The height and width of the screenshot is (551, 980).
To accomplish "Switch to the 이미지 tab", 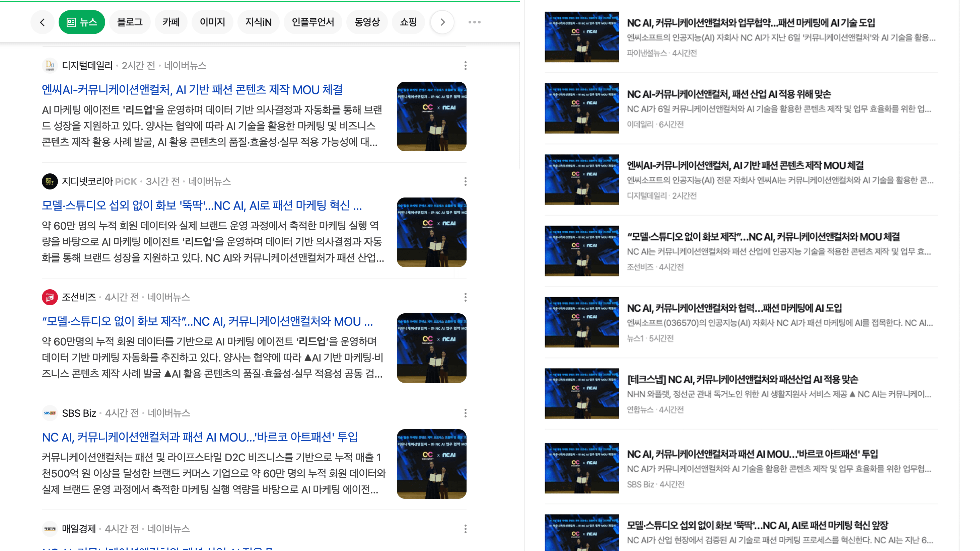I will (212, 22).
